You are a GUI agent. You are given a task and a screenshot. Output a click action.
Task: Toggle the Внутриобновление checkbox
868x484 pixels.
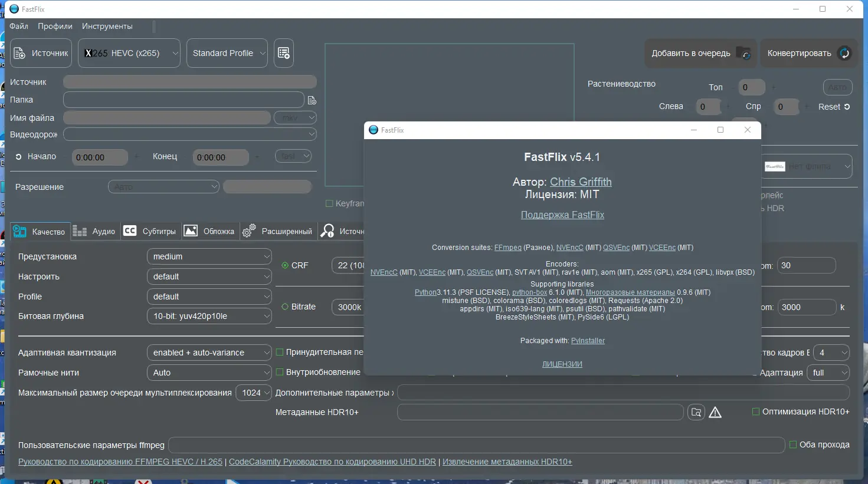(280, 372)
